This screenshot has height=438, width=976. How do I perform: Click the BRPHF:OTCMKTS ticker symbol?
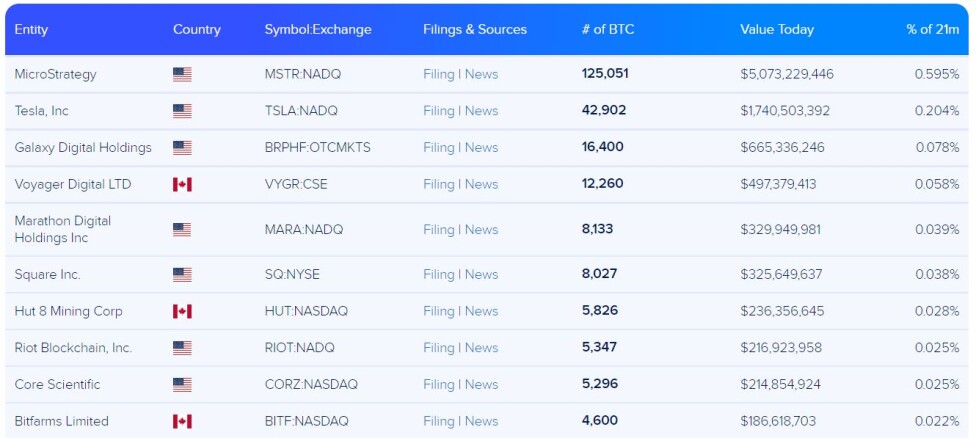tap(317, 147)
